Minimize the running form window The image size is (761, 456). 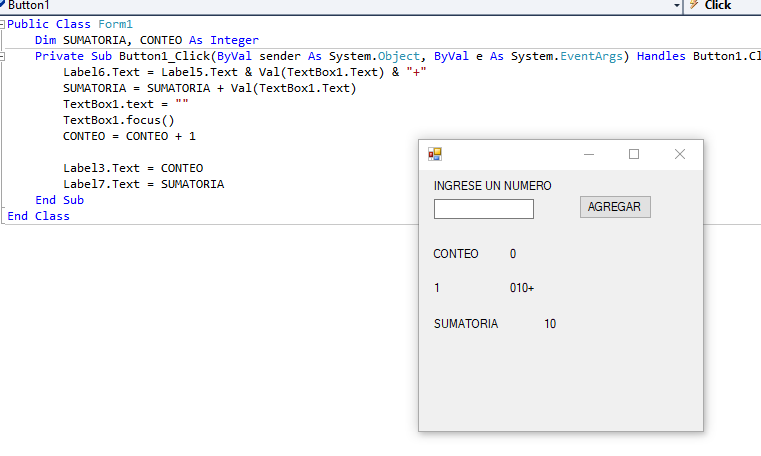(589, 154)
